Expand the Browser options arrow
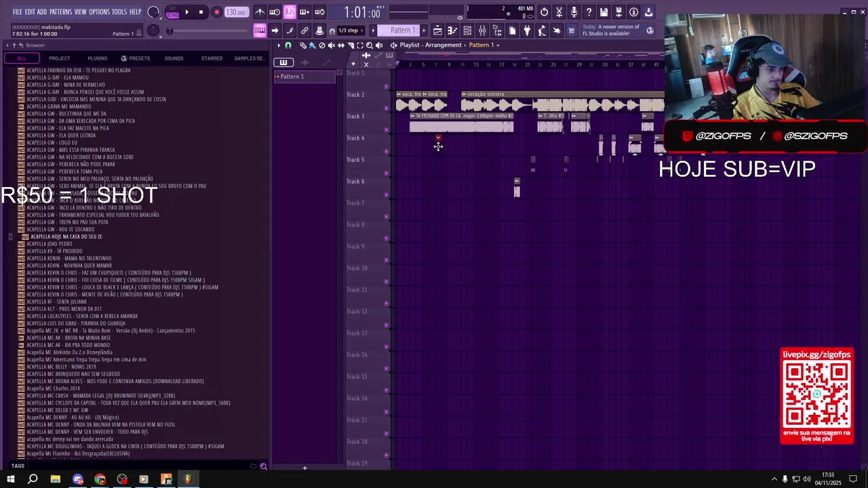 [7, 45]
